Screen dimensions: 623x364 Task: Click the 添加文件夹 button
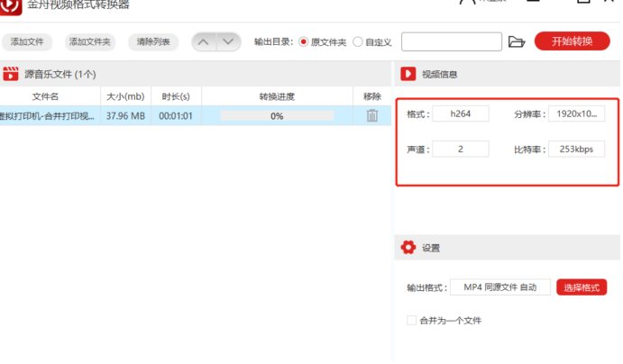click(90, 41)
